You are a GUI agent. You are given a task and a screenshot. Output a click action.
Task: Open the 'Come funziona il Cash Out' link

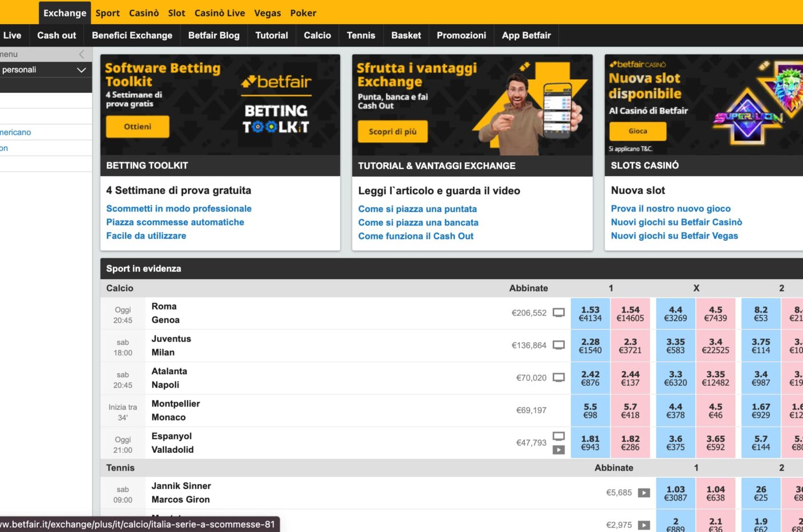(x=415, y=236)
